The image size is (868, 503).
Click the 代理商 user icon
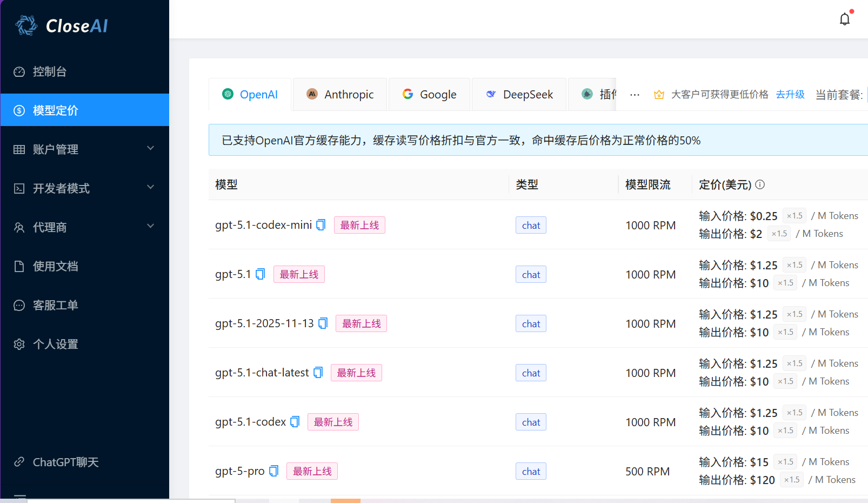tap(19, 227)
